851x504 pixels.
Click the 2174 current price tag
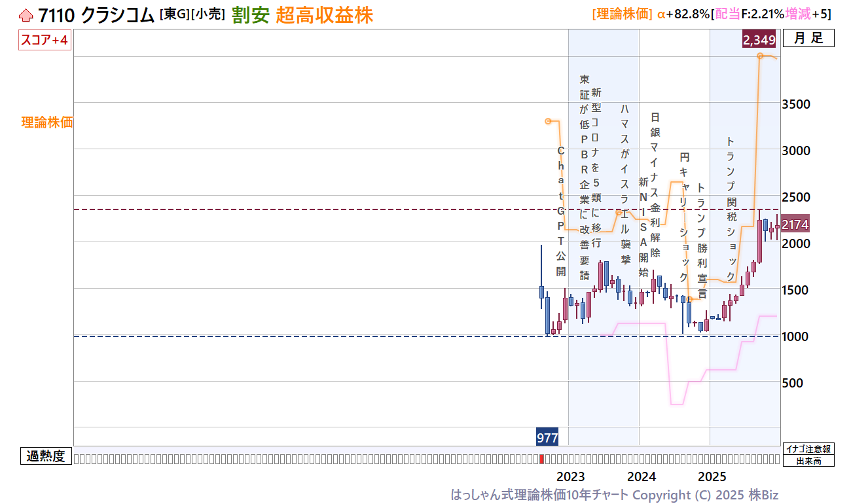click(x=795, y=225)
